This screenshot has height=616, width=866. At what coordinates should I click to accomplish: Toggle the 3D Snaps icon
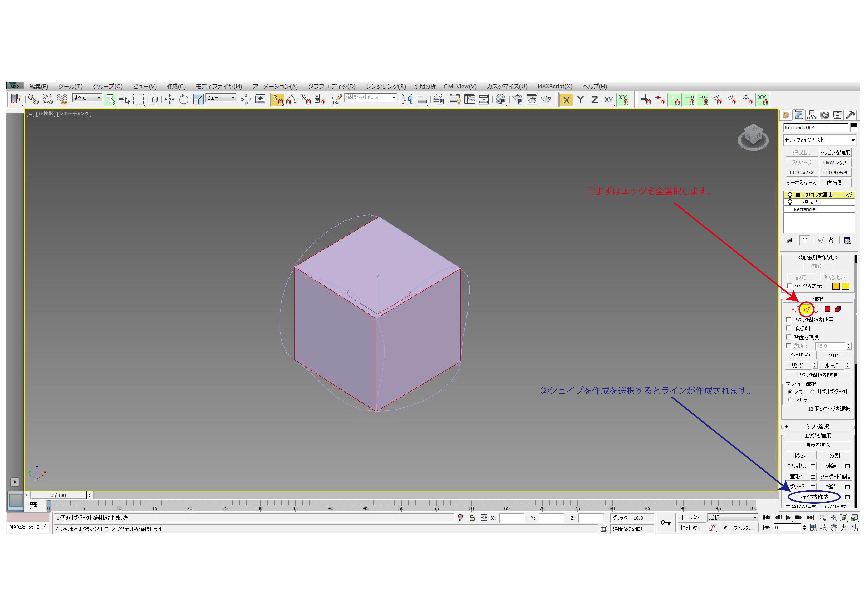(x=277, y=99)
